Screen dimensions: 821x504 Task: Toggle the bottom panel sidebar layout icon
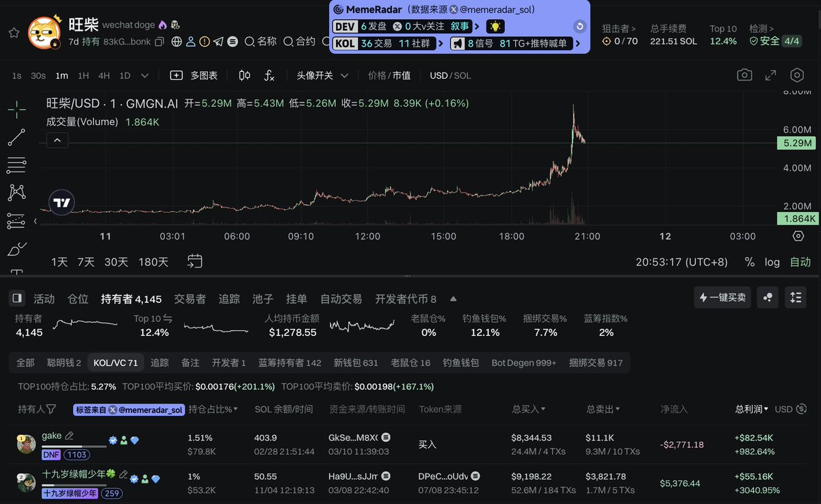(17, 298)
